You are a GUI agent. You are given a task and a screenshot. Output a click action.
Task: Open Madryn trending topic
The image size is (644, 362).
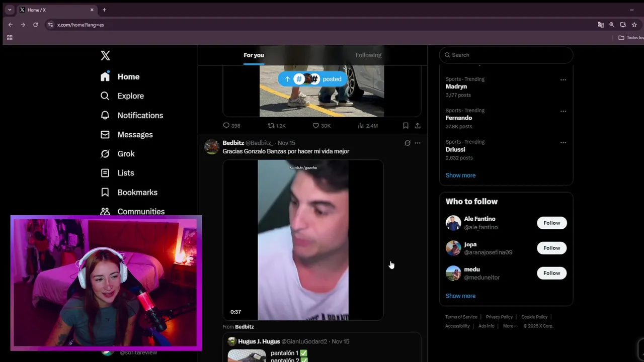pos(456,86)
